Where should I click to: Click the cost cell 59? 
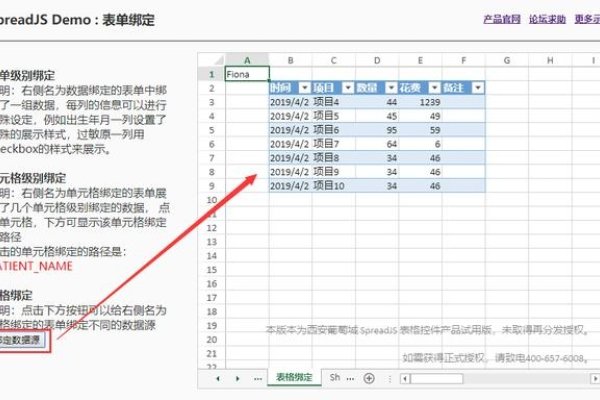tap(420, 130)
